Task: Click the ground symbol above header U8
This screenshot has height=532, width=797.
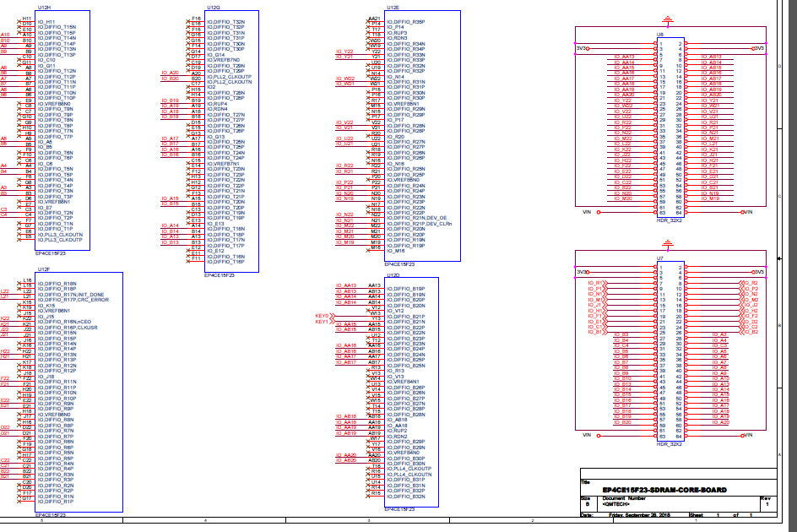Action: click(x=667, y=20)
